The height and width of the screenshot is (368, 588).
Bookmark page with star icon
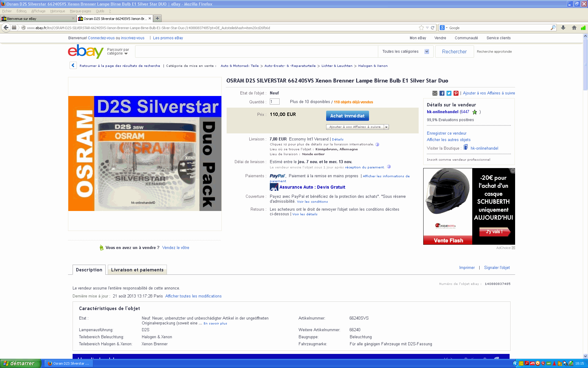click(421, 28)
